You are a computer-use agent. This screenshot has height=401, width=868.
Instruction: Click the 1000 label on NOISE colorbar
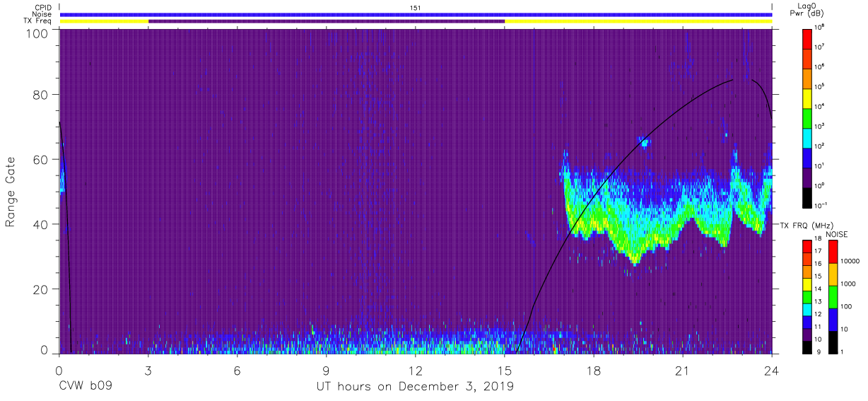tap(848, 284)
